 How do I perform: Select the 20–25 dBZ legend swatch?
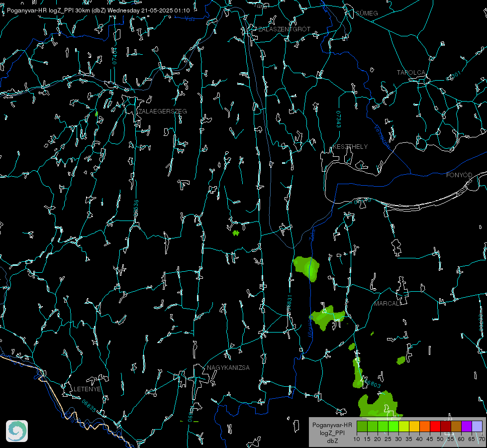tap(383, 426)
